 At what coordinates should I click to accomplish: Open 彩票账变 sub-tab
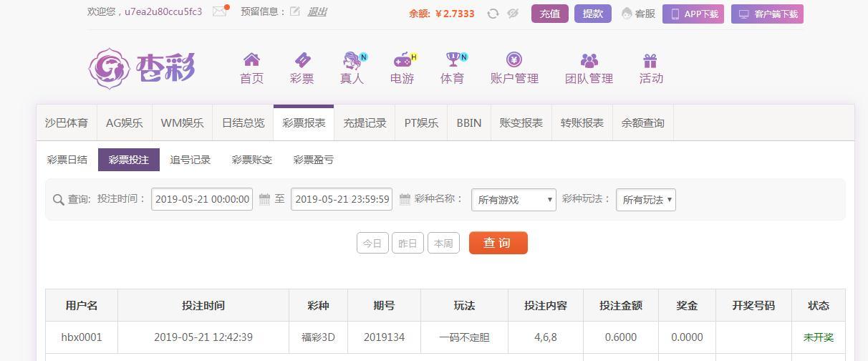tap(252, 160)
